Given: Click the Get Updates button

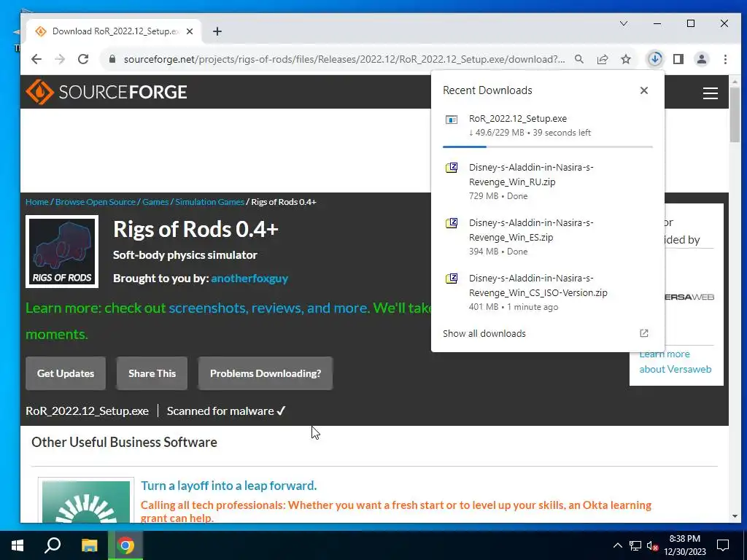Looking at the screenshot, I should tap(66, 373).
